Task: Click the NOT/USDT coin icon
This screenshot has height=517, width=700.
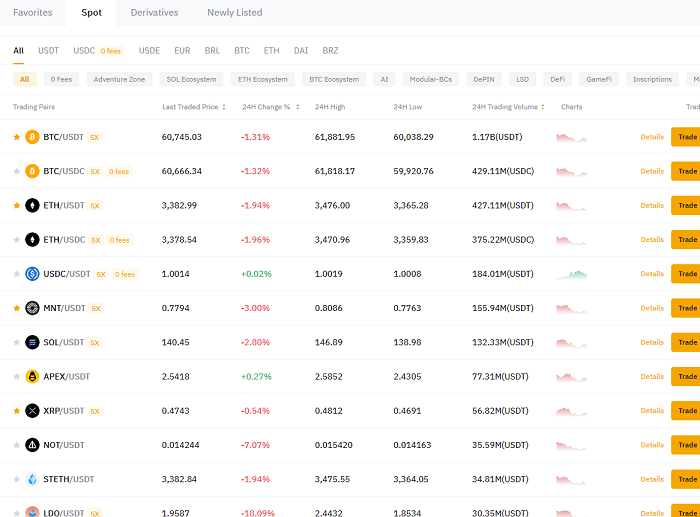Action: 32,445
